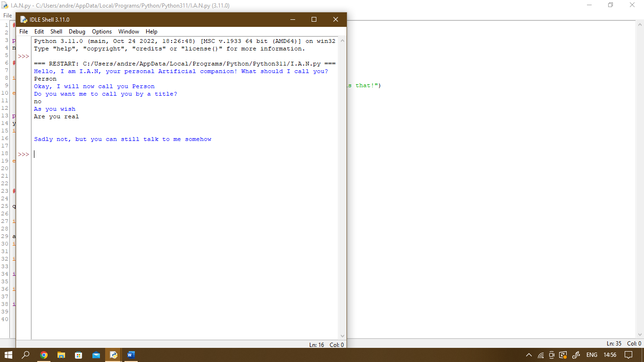
Task: Click the 'Type "help", "copyright"' information line
Action: pos(170,49)
